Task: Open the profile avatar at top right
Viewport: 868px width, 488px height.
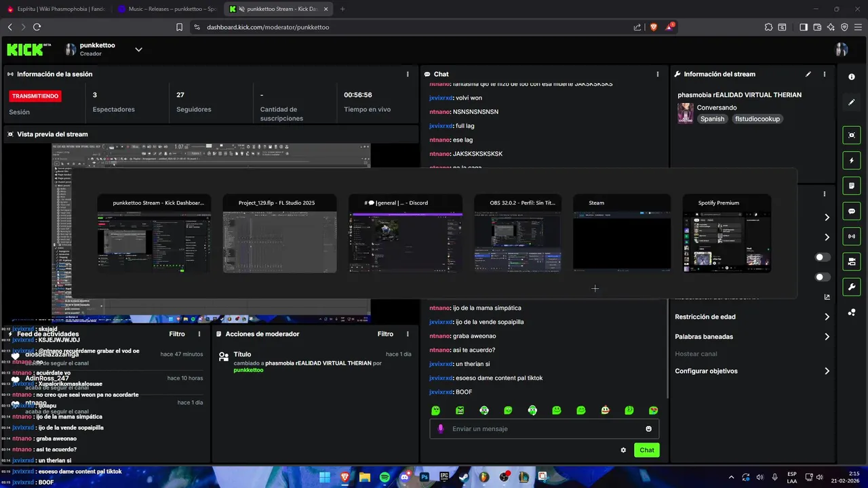Action: point(842,49)
